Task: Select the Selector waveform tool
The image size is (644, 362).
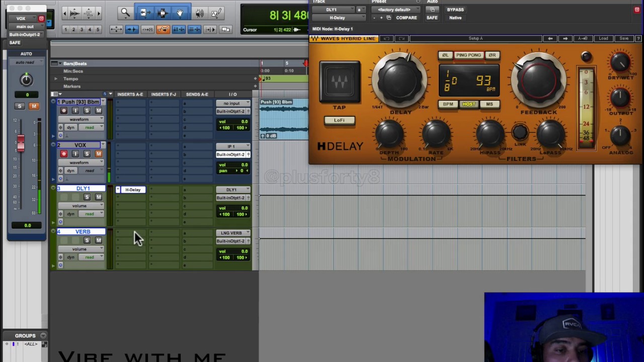Action: (x=162, y=13)
